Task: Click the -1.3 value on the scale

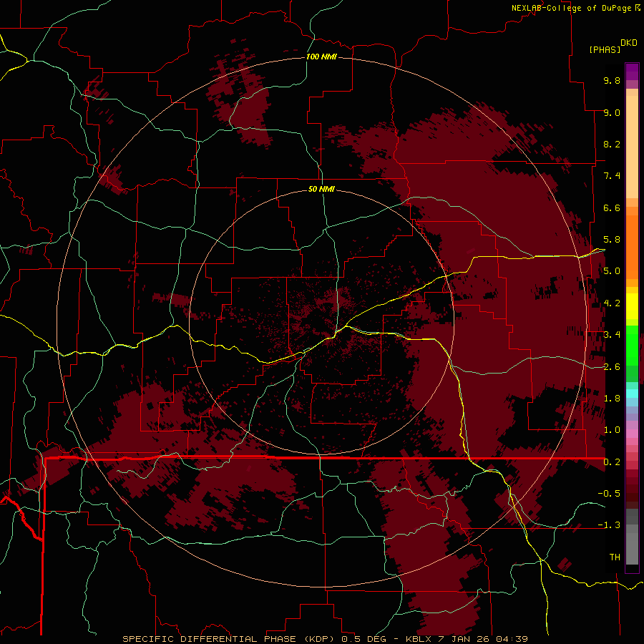Action: click(x=609, y=525)
